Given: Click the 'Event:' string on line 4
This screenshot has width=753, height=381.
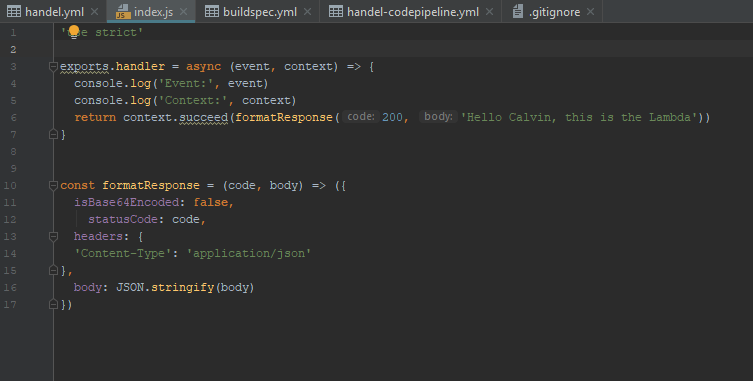Looking at the screenshot, I should pyautogui.click(x=186, y=83).
